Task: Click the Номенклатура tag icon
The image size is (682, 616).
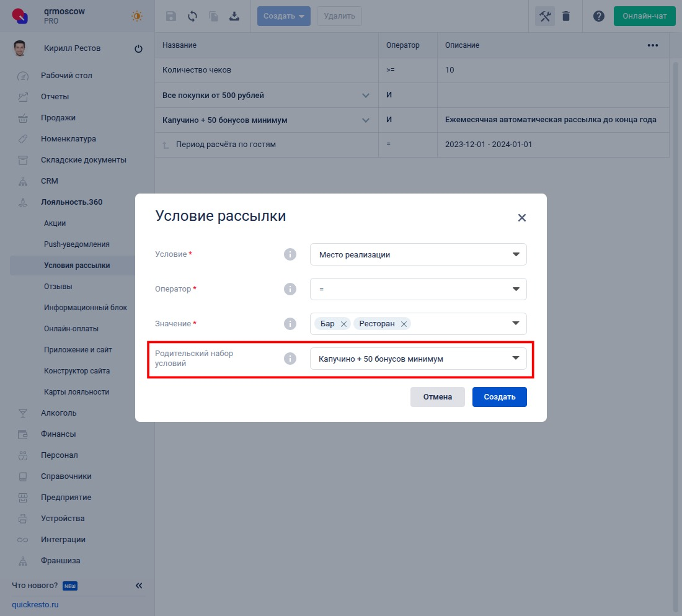Action: [x=22, y=139]
